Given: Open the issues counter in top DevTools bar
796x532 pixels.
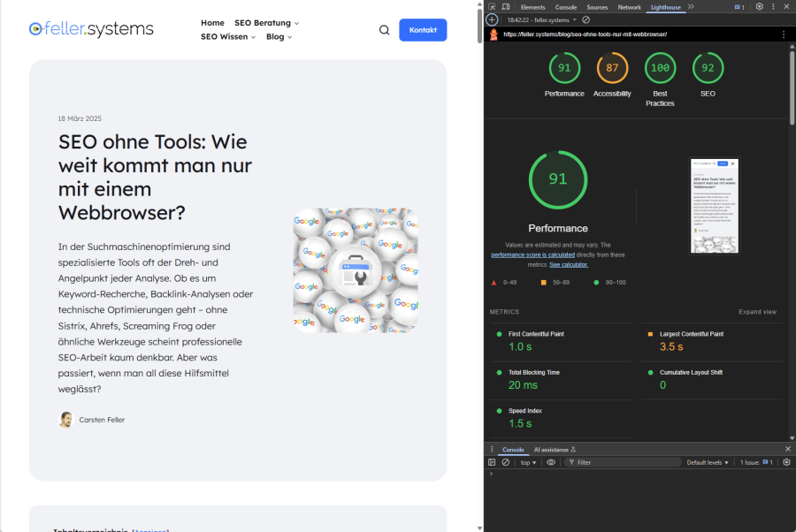Looking at the screenshot, I should (739, 7).
